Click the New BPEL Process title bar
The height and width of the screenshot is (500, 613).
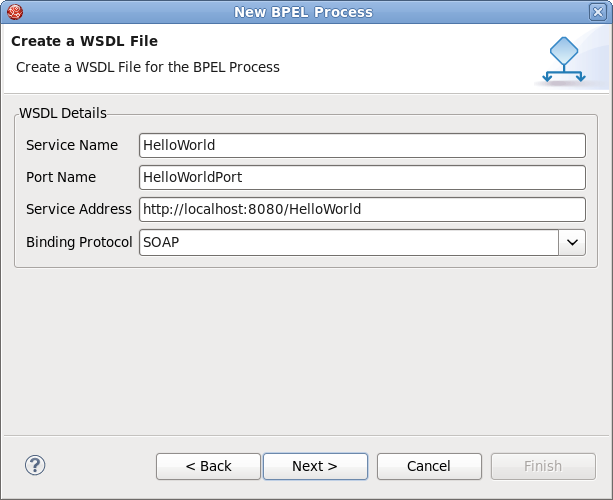click(x=303, y=12)
